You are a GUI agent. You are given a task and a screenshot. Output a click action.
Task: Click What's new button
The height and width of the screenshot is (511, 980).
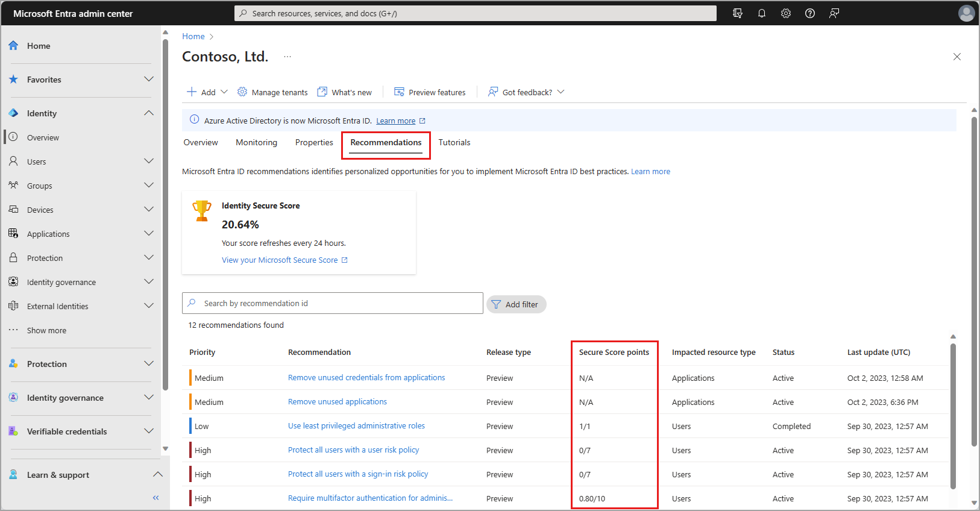(345, 92)
